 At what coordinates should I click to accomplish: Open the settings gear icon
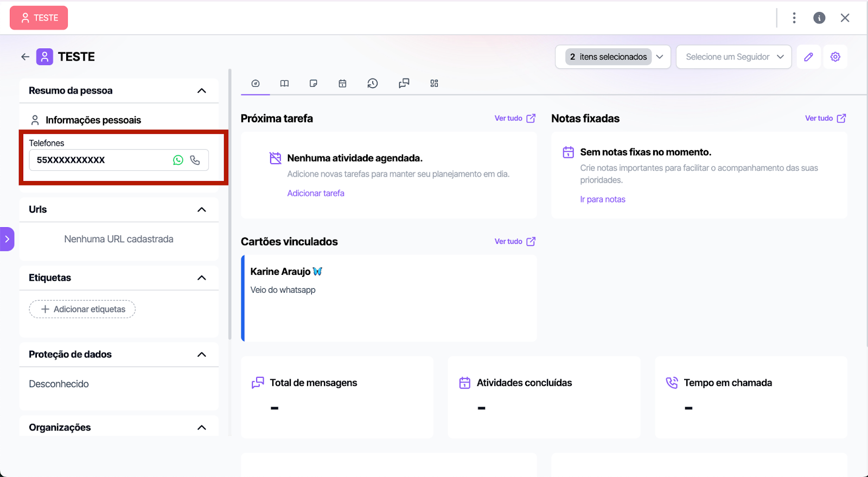click(x=835, y=57)
